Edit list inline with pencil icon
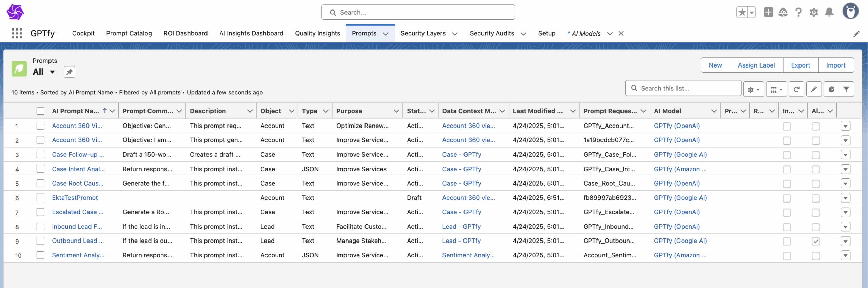Viewport: 868px width, 288px height. coord(814,89)
